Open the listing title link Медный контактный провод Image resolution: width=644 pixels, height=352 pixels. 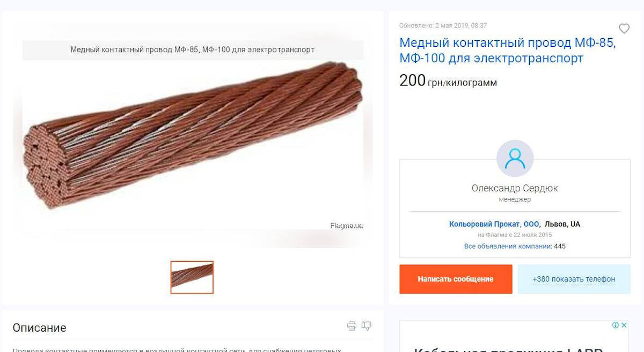(508, 51)
